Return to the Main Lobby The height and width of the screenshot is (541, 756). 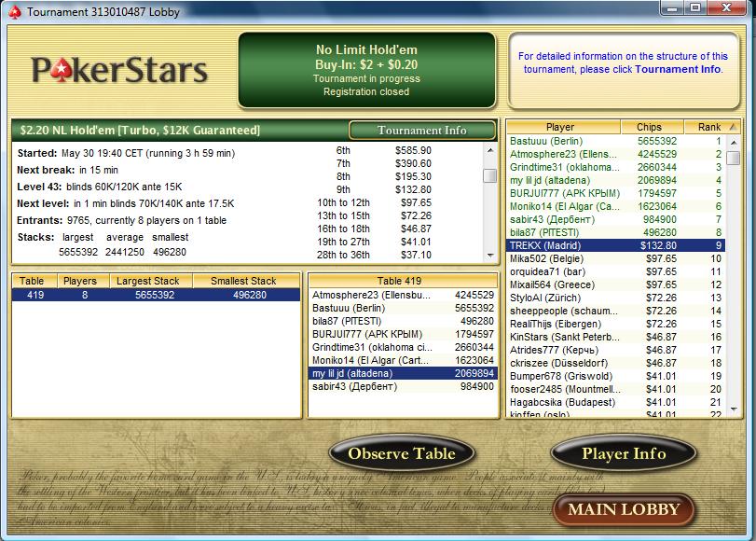624,509
